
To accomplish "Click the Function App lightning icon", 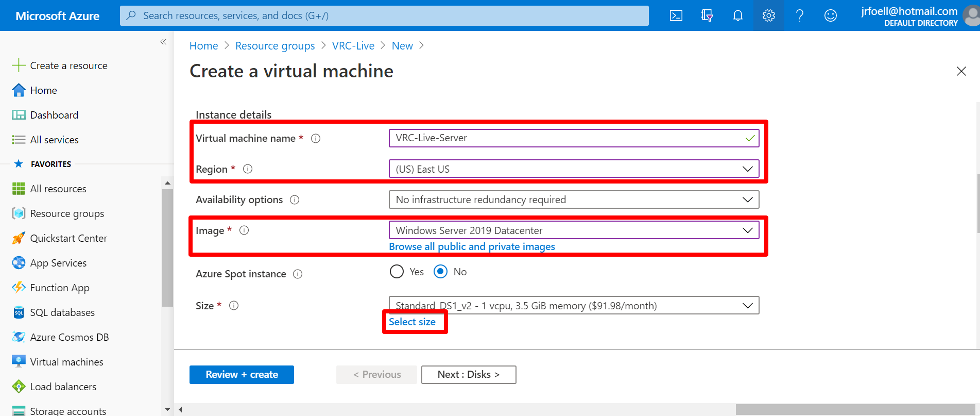I will (x=19, y=288).
